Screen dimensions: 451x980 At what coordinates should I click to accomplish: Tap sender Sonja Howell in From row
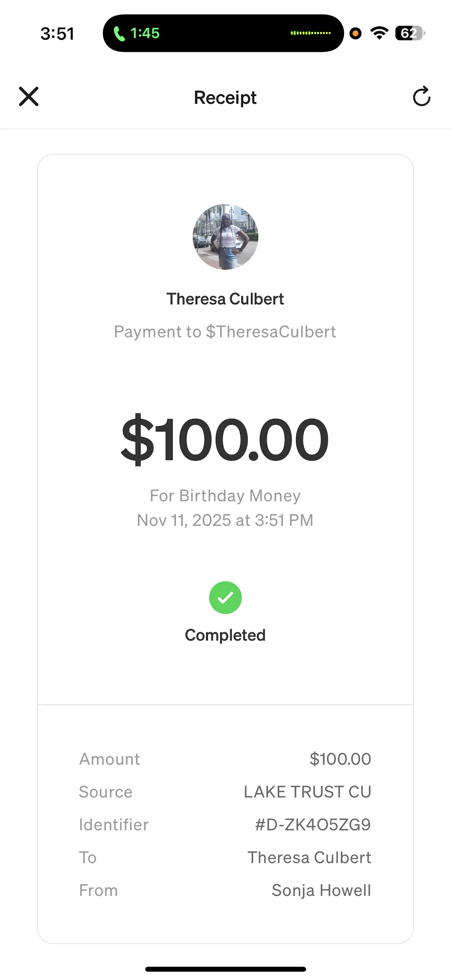coord(321,890)
